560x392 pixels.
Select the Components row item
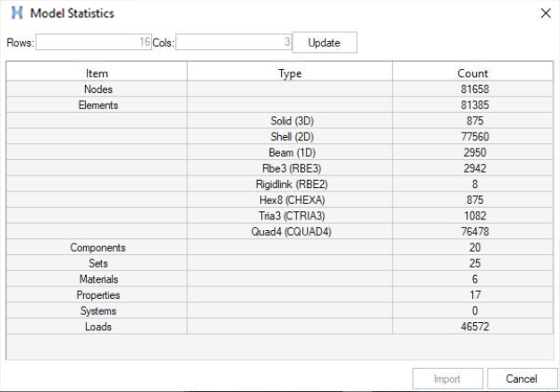coord(97,248)
